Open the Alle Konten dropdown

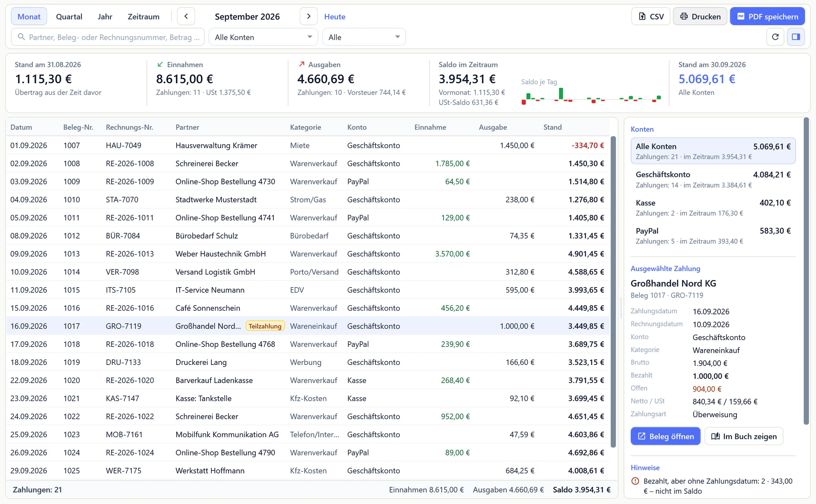point(264,37)
